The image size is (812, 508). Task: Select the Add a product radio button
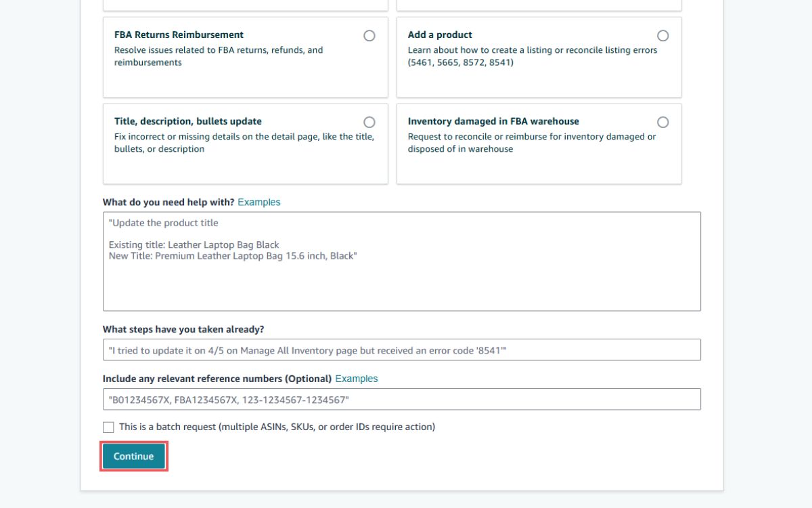click(662, 36)
